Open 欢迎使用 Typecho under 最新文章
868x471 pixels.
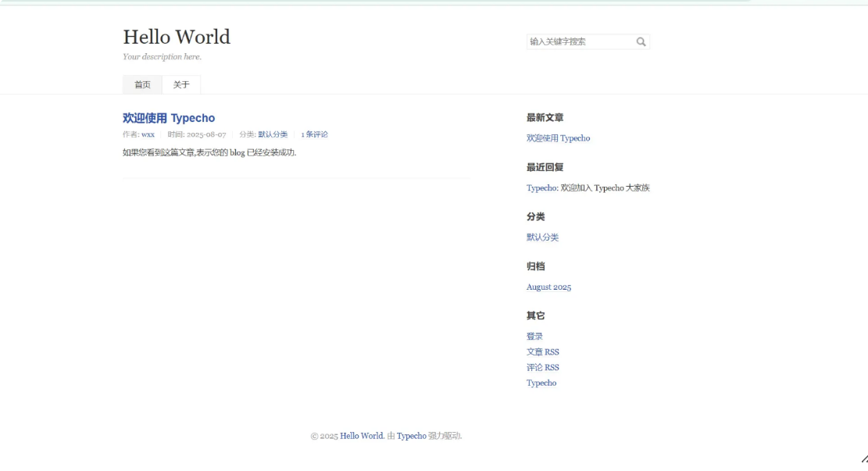(558, 137)
